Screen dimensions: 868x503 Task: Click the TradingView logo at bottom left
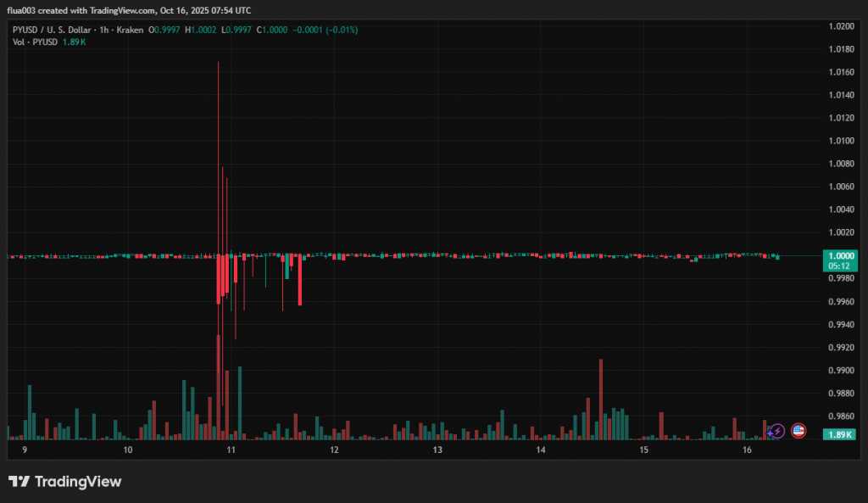(65, 482)
